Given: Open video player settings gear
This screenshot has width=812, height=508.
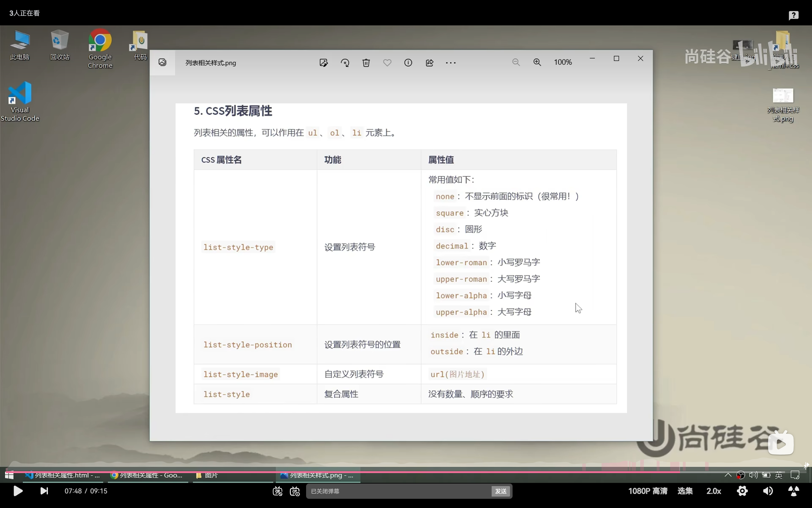Looking at the screenshot, I should tap(742, 491).
